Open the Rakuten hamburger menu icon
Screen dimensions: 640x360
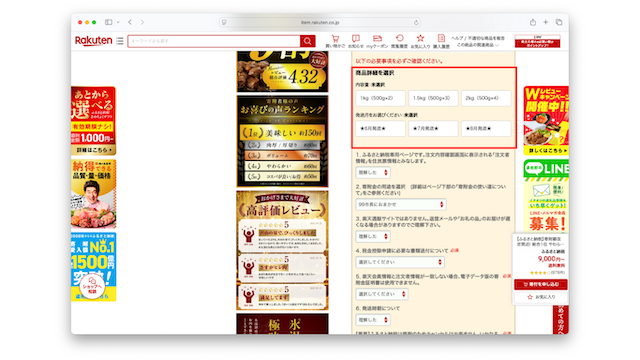coord(120,41)
